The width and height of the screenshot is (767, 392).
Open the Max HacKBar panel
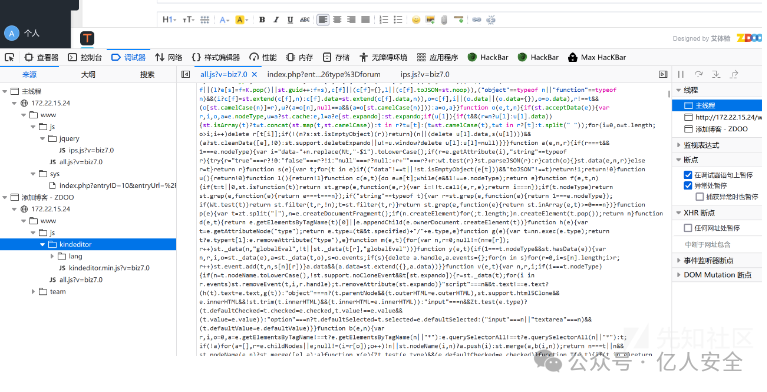click(597, 57)
